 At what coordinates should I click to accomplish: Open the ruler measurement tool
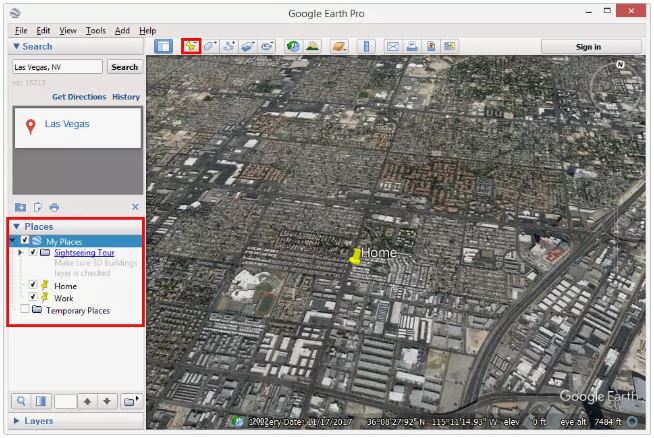(366, 46)
